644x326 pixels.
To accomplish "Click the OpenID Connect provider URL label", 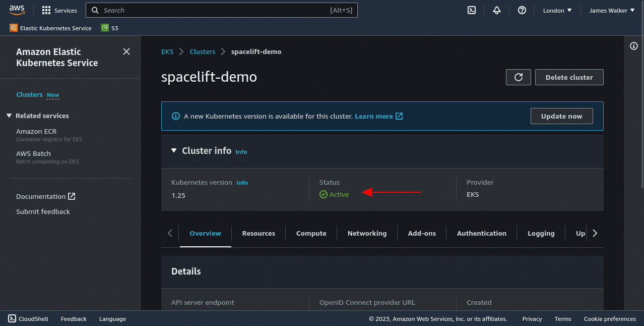I will click(367, 302).
